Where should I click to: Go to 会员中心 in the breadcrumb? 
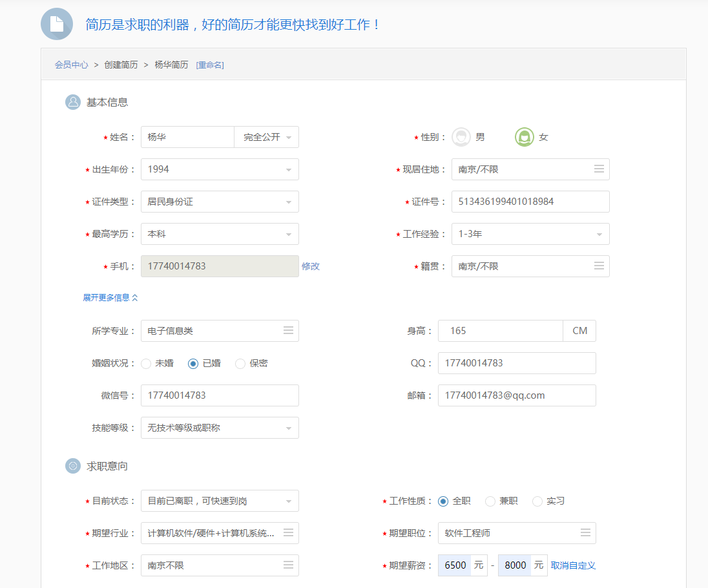(71, 65)
